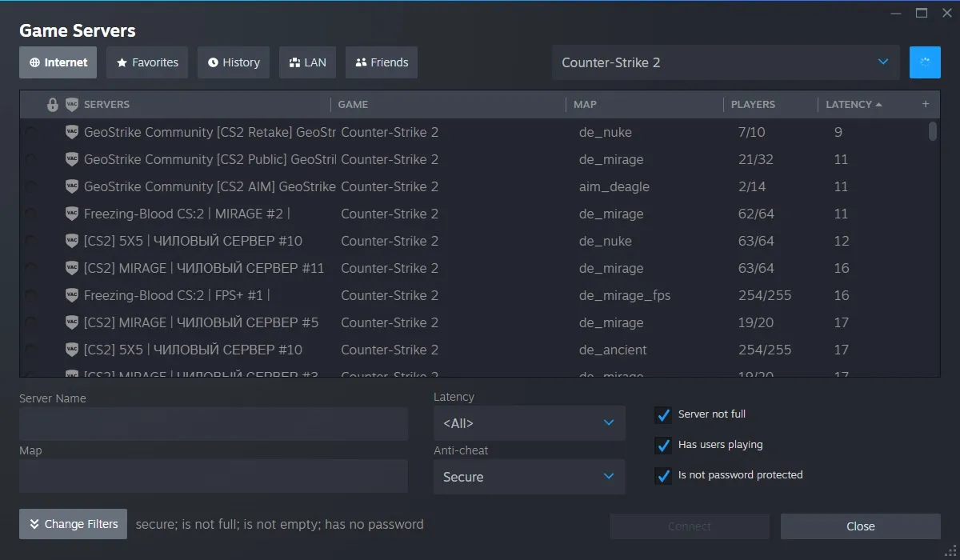Sort by the SERVERS column header
This screenshot has width=960, height=560.
(106, 105)
